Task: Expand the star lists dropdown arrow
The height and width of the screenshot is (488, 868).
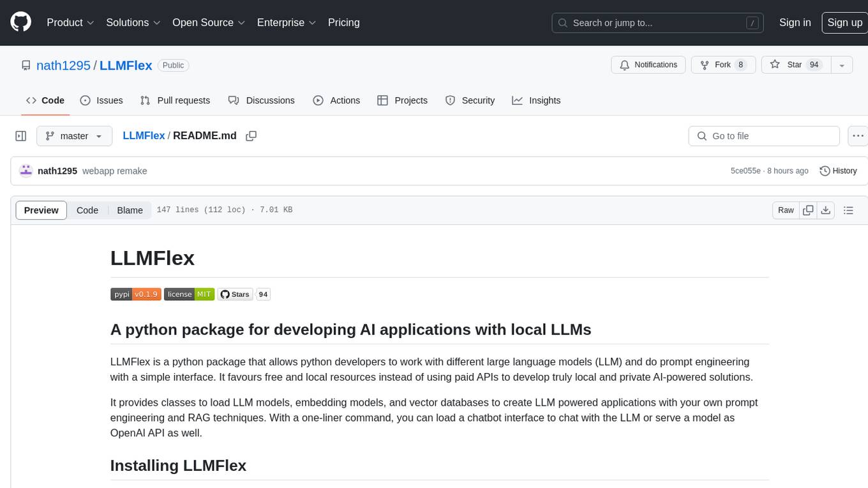Action: point(842,65)
